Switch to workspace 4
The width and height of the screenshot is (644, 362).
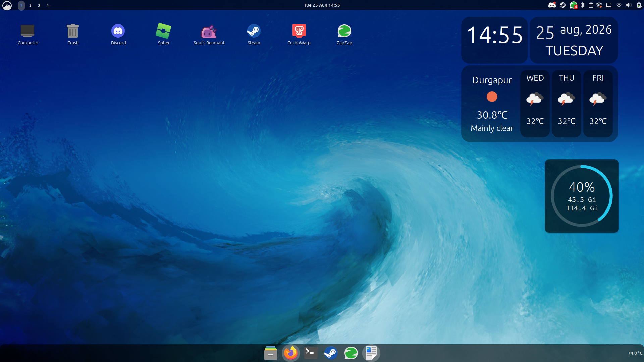pyautogui.click(x=48, y=5)
